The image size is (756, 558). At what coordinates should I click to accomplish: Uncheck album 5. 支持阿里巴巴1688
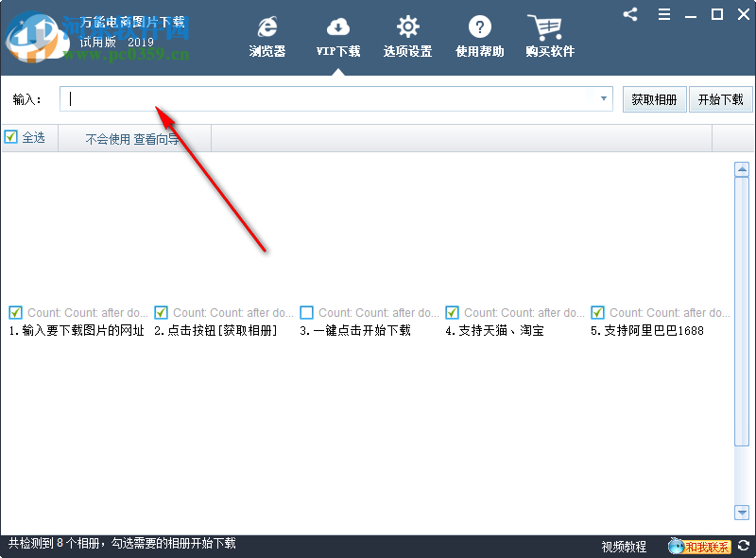click(x=598, y=313)
